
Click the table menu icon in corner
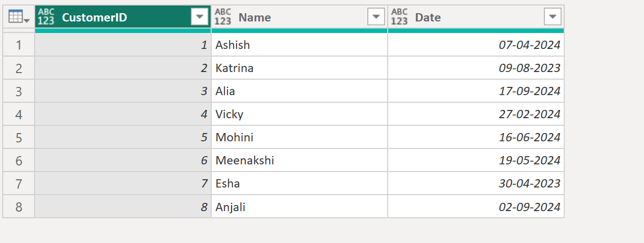18,18
